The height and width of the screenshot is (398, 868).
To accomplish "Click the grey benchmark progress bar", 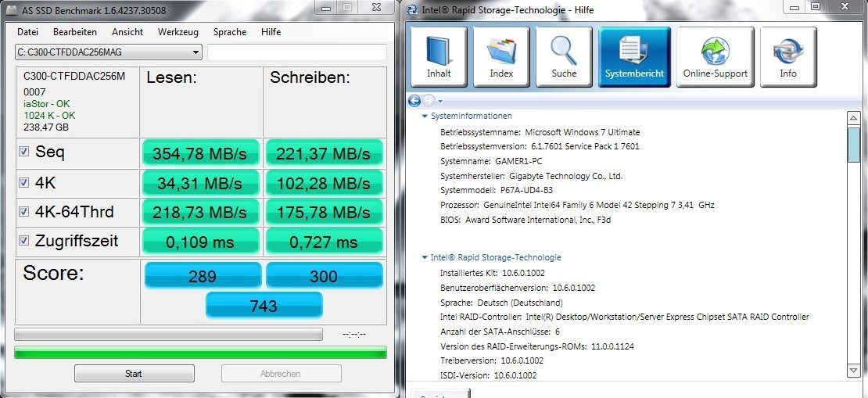I will pyautogui.click(x=168, y=335).
